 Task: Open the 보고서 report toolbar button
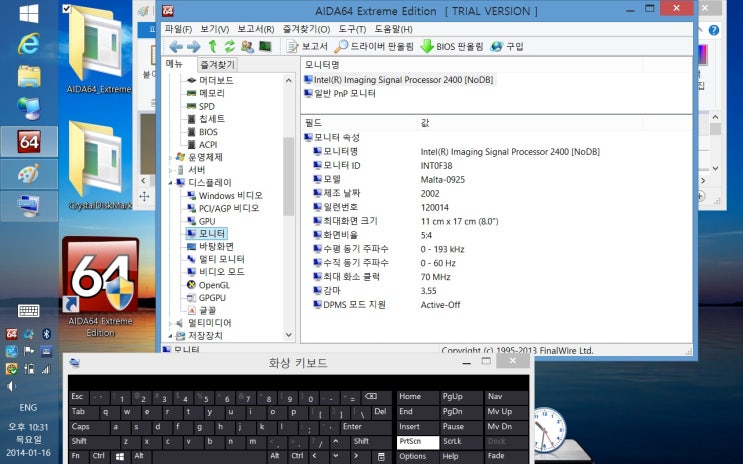click(307, 46)
